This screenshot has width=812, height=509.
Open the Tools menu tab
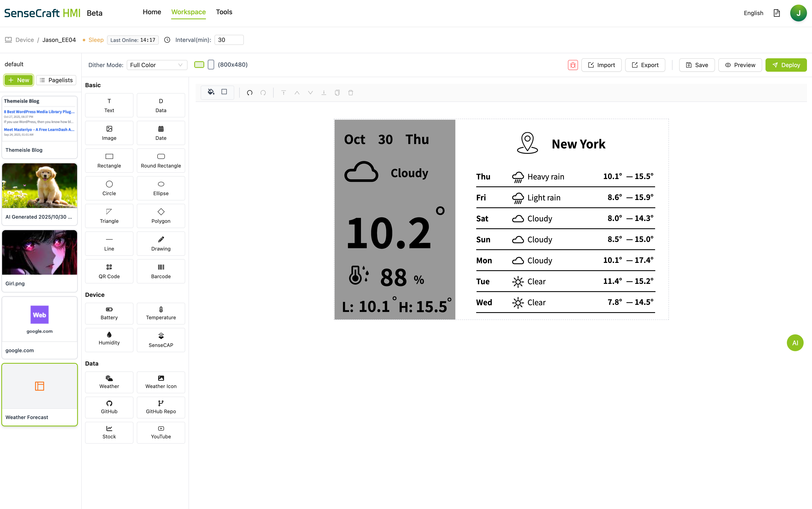224,12
